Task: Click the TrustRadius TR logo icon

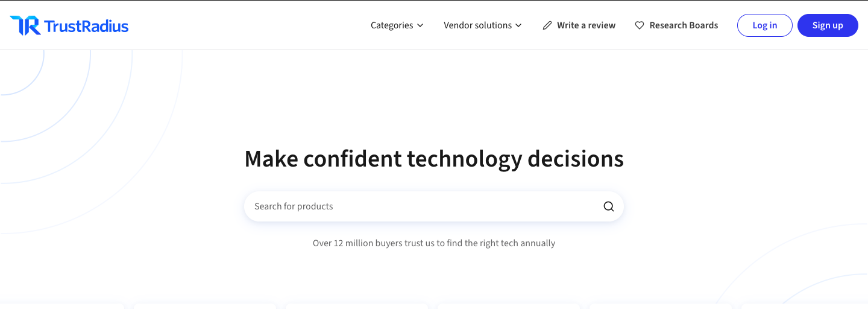Action: tap(25, 25)
